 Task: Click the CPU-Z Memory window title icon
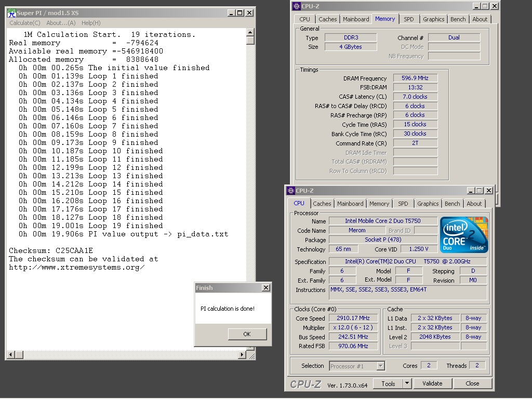[297, 6]
